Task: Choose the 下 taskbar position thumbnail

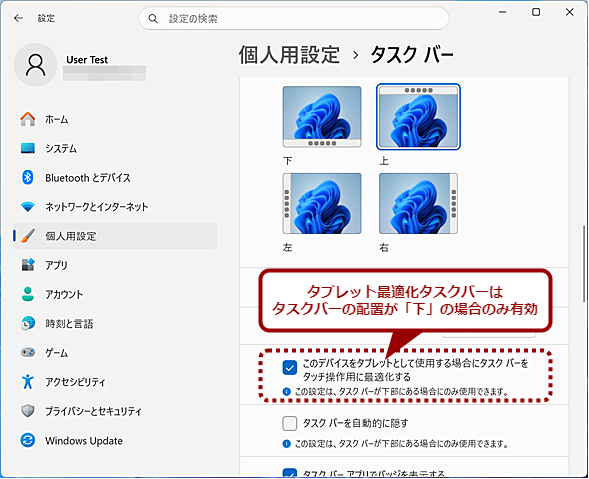Action: point(322,117)
